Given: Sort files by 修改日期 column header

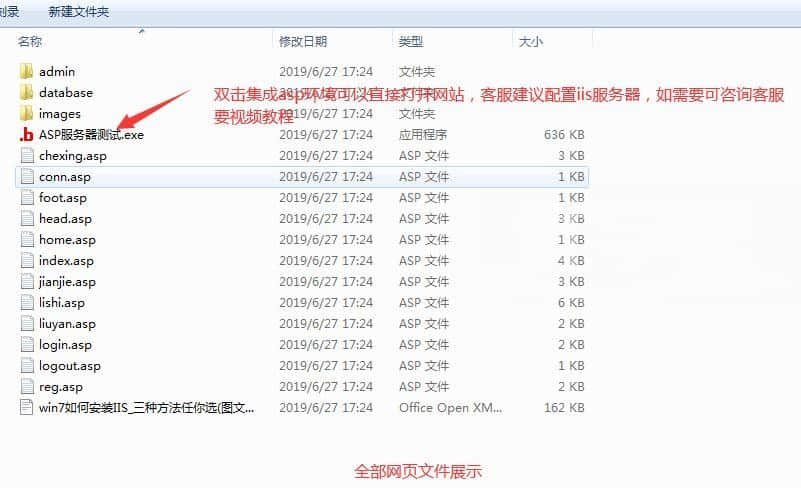Looking at the screenshot, I should (x=302, y=41).
